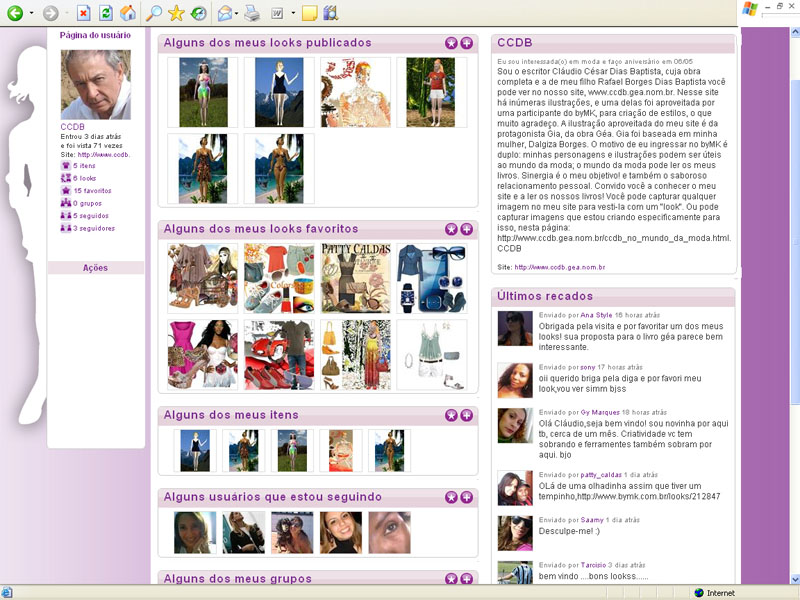Open Favorites star in browser toolbar
The width and height of the screenshot is (800, 600).
176,13
